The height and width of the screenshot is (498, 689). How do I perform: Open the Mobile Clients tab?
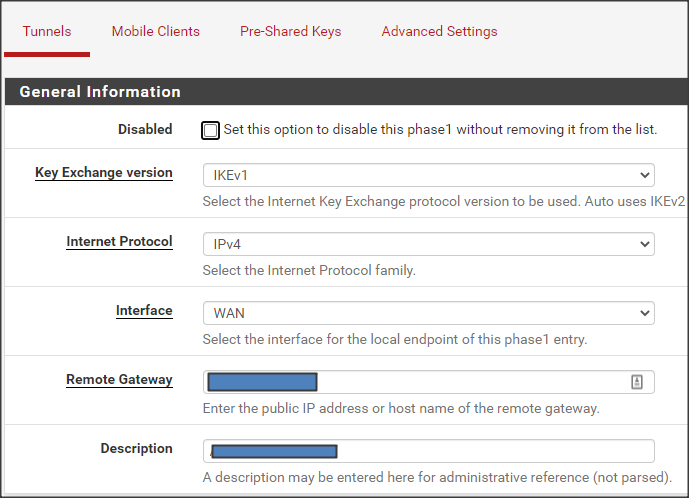point(155,31)
